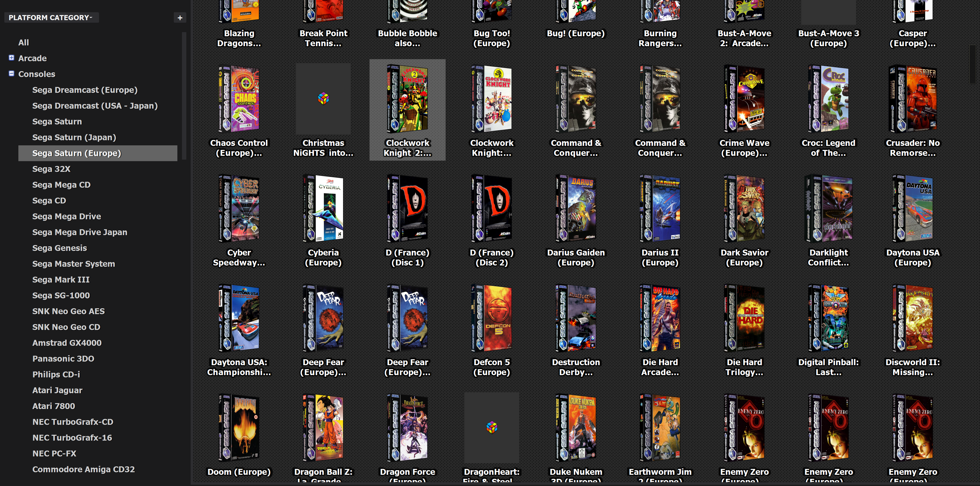Open the Platform Category dropdown

click(x=51, y=18)
